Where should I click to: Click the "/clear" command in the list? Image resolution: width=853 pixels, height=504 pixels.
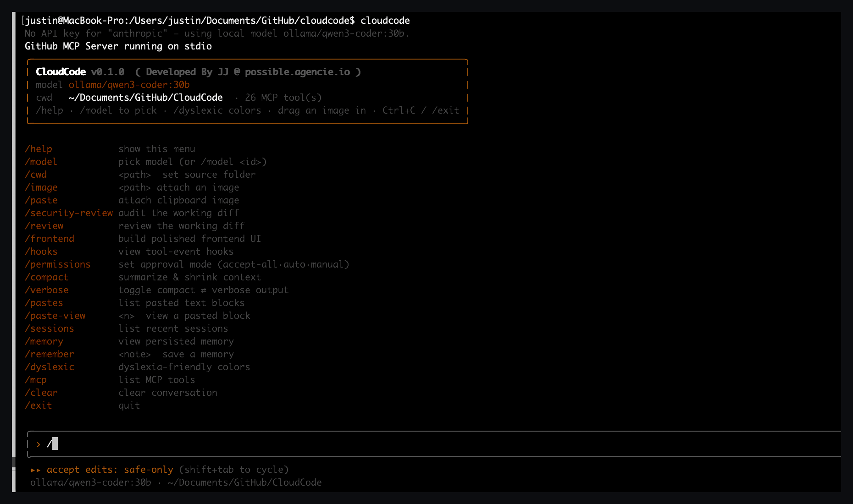[41, 393]
